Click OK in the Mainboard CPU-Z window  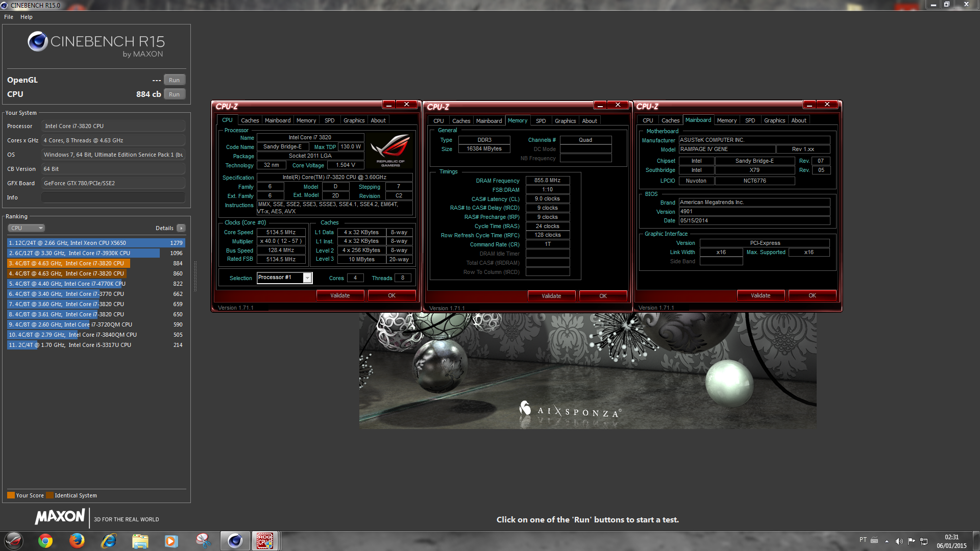(812, 295)
